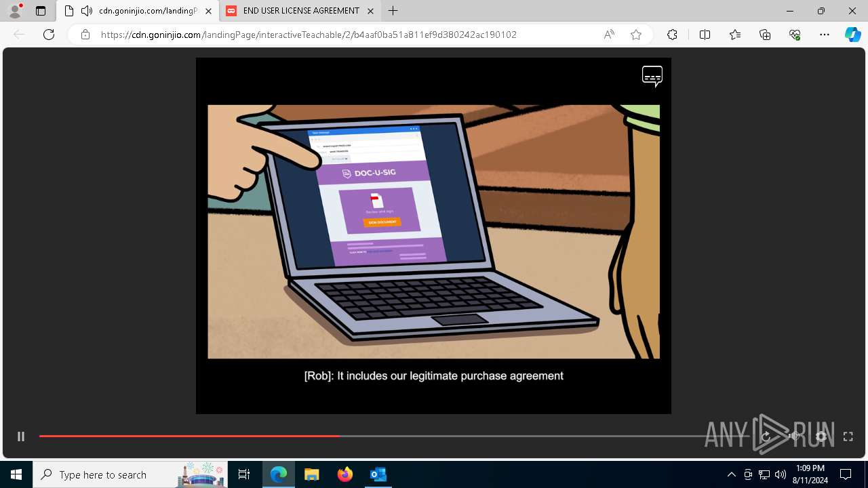Open Copilot sidebar

click(x=852, y=35)
